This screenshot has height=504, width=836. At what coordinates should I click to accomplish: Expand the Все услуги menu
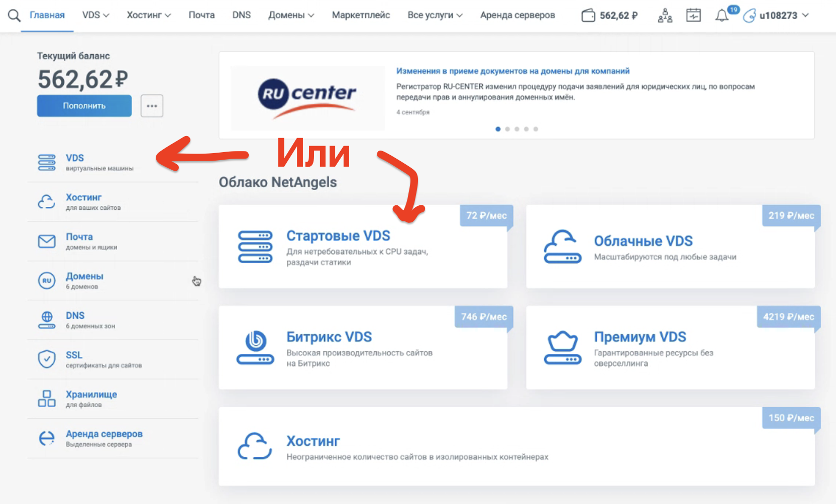(435, 16)
